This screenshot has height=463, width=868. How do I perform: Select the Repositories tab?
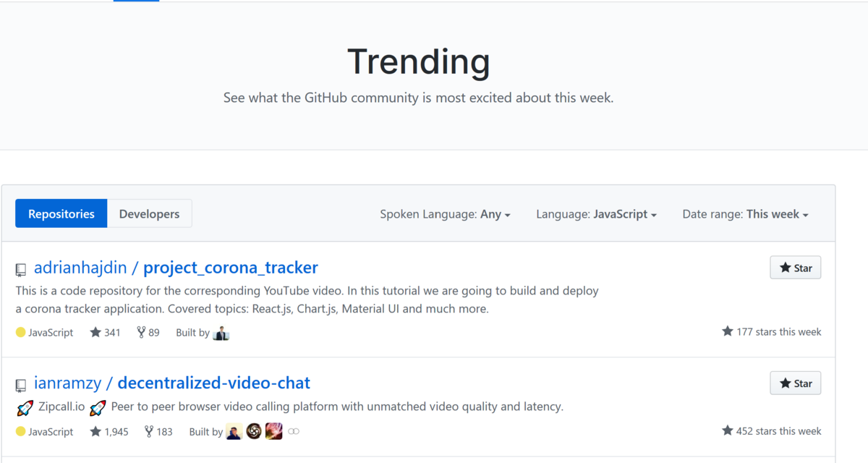[x=61, y=213]
